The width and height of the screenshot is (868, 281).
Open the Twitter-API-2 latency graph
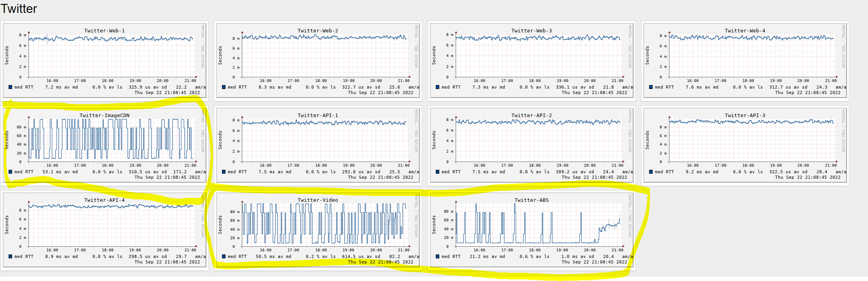[x=532, y=146]
